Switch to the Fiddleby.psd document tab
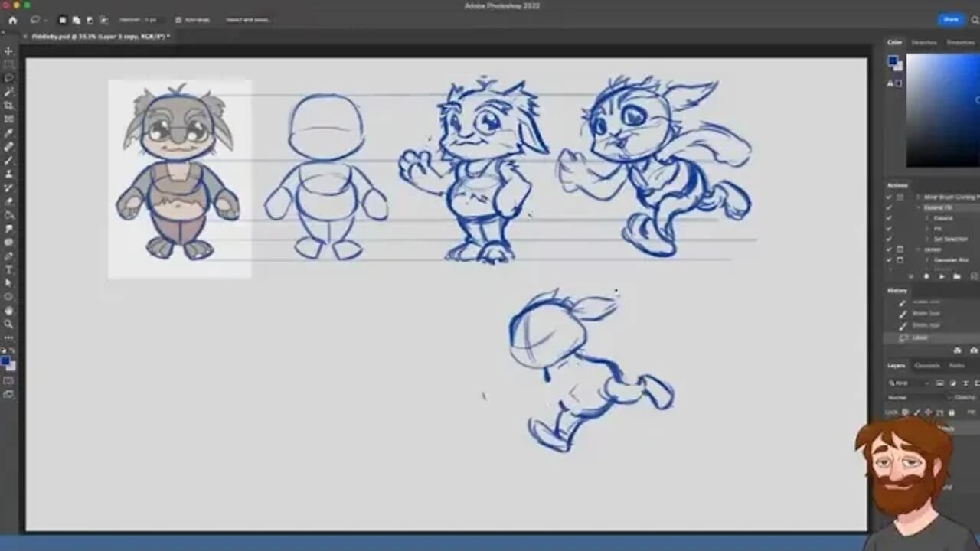The width and height of the screenshot is (980, 551). coord(100,36)
